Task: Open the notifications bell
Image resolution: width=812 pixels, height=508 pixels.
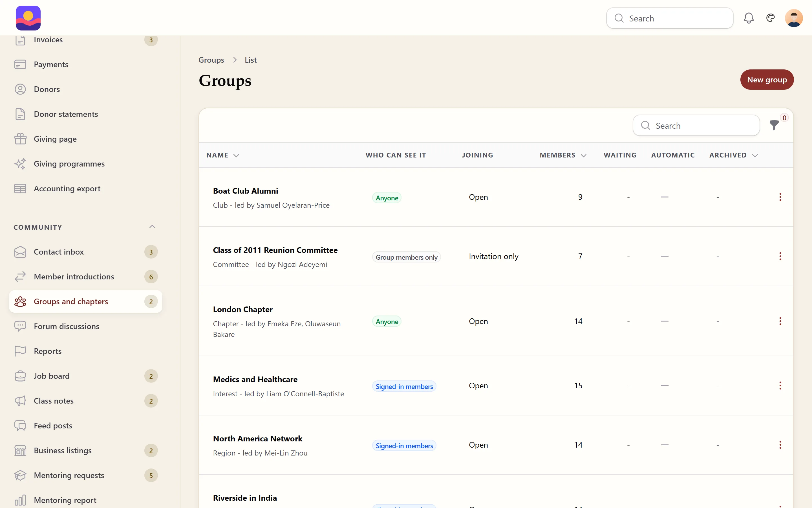Action: click(x=749, y=18)
